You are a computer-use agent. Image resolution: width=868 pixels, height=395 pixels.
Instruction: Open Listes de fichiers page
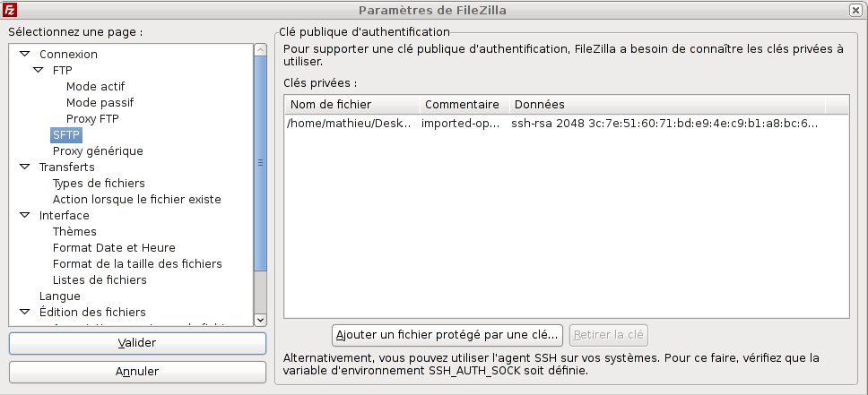[100, 279]
